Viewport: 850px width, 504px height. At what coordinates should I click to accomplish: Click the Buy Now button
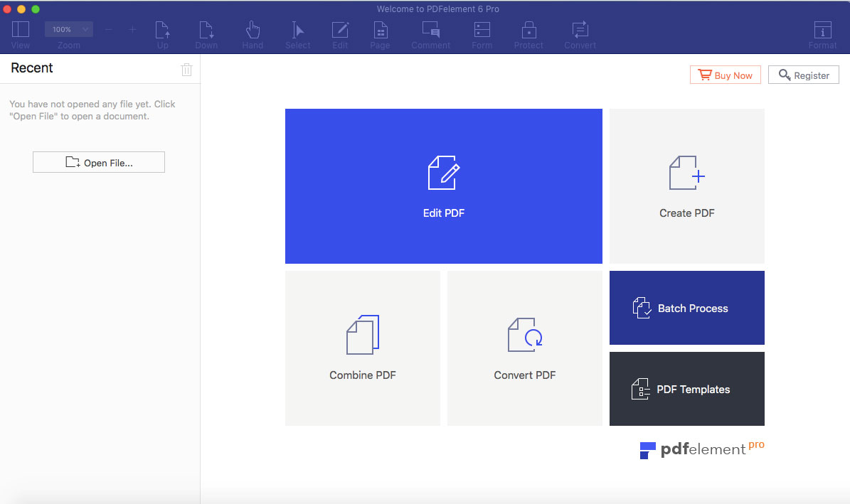(x=725, y=75)
